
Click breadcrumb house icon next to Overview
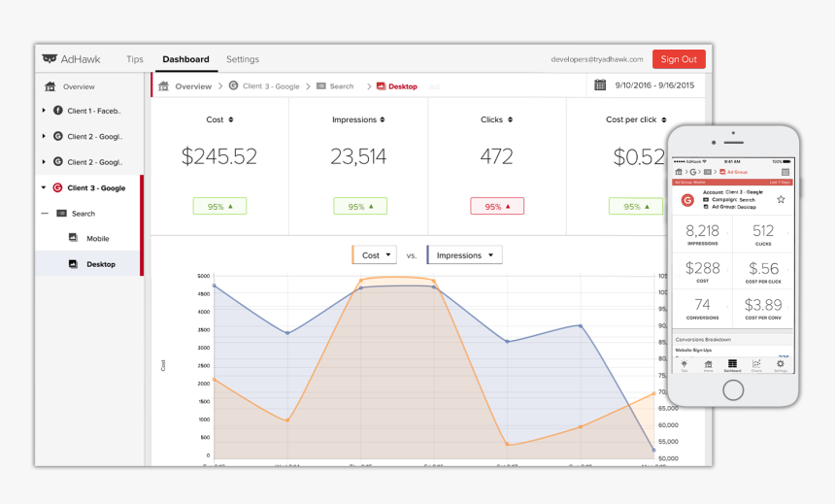164,85
